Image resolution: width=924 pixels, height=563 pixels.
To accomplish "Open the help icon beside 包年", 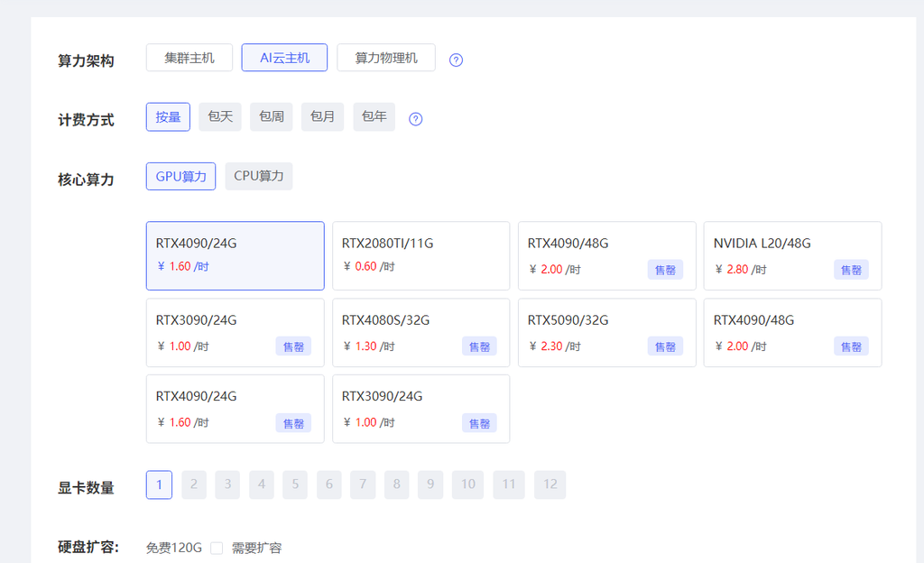I will click(x=415, y=119).
